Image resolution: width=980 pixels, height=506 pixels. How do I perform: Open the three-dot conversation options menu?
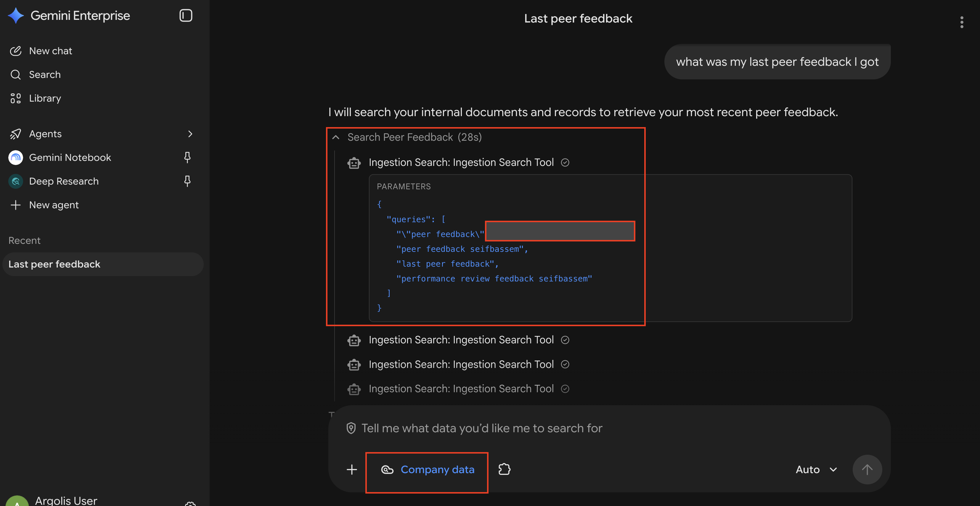tap(962, 22)
